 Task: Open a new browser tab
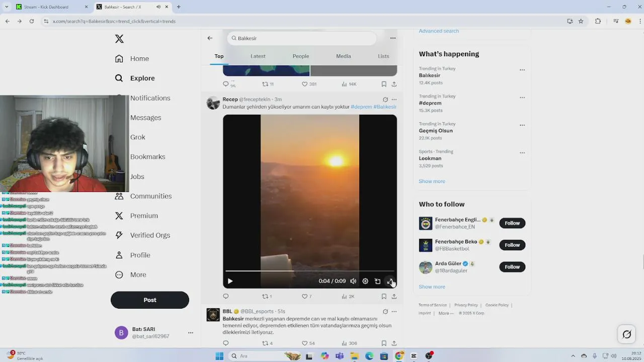click(178, 7)
